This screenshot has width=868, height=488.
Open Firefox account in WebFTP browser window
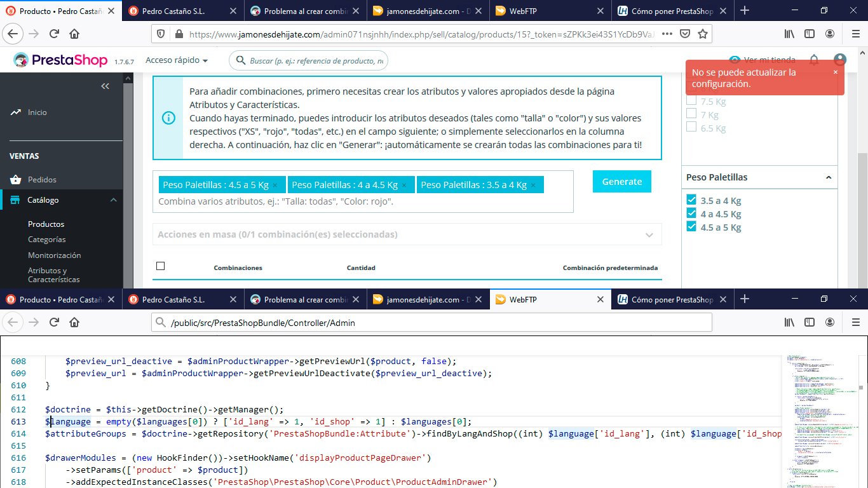[x=829, y=322]
